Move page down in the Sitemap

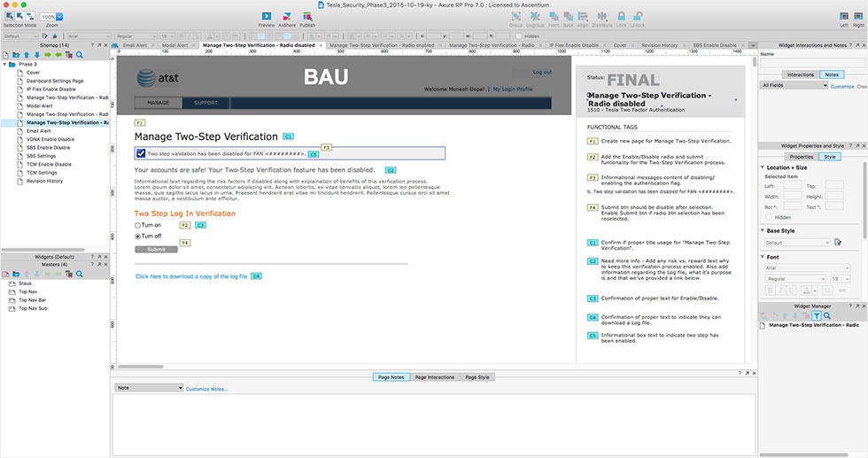click(37, 55)
